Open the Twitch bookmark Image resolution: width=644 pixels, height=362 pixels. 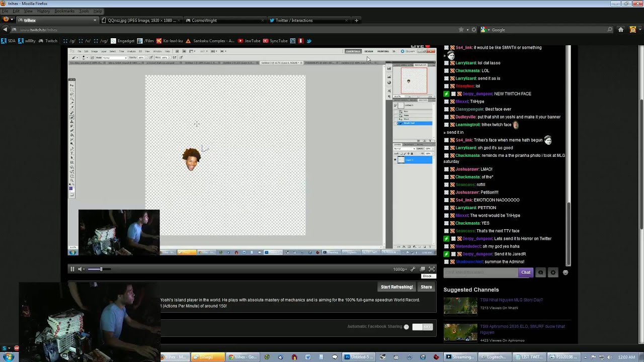(48, 41)
